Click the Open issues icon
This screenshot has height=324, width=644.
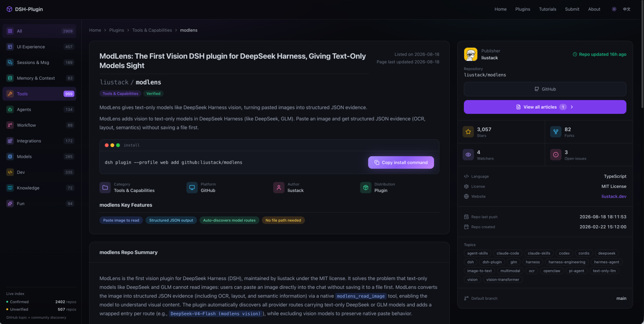(556, 155)
